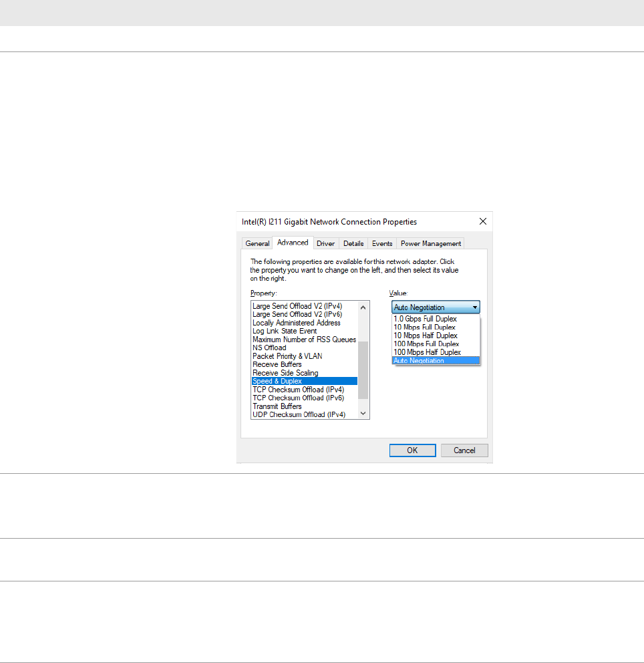Dismiss dialog with the Cancel button
The image size is (644, 663).
[464, 450]
